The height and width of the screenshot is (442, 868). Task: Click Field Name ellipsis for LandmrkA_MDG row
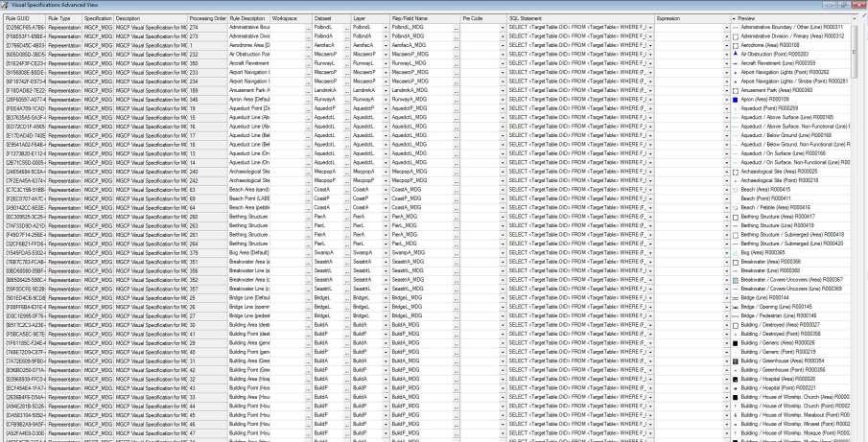tap(457, 90)
